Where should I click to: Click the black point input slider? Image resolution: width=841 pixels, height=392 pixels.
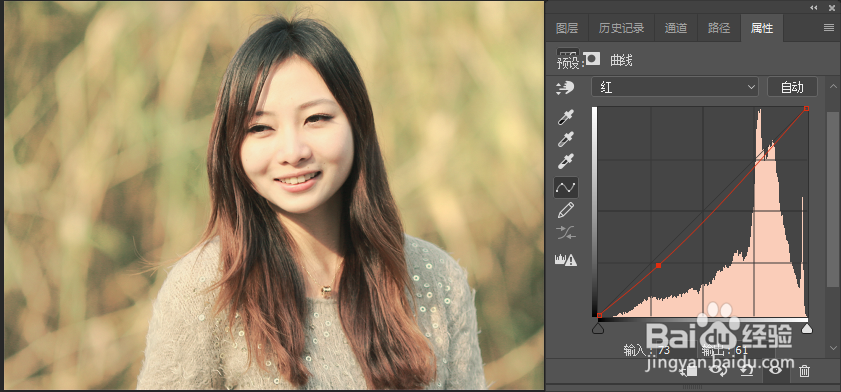click(x=598, y=328)
